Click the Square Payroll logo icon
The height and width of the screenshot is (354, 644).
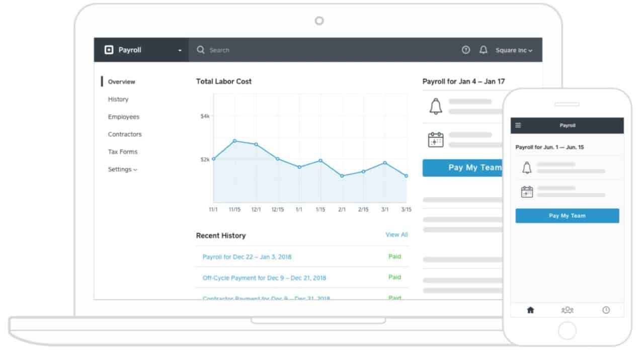coord(109,50)
